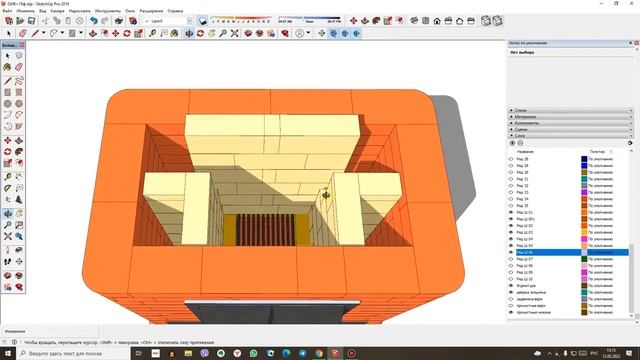Activate the Orbit tool in top toolbar

pyautogui.click(x=189, y=33)
